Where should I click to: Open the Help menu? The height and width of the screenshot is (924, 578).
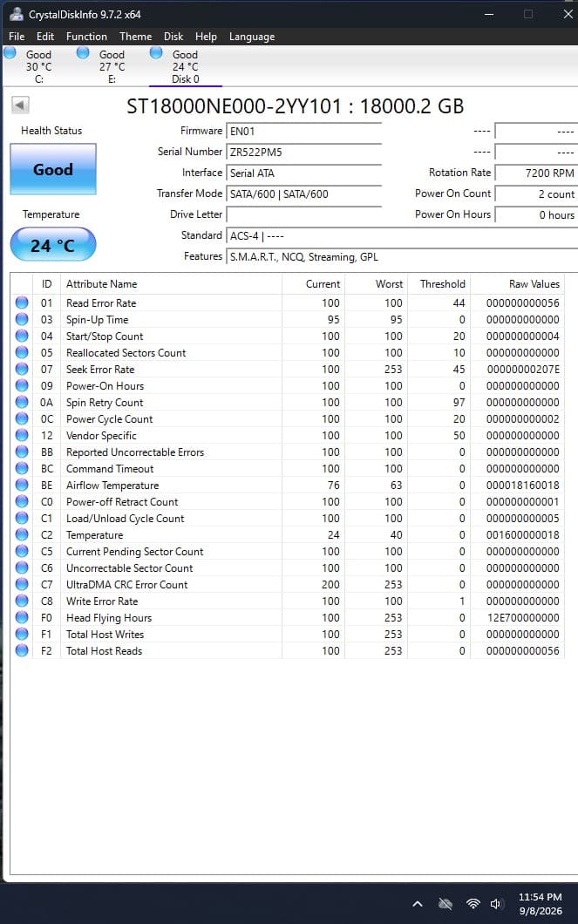206,37
